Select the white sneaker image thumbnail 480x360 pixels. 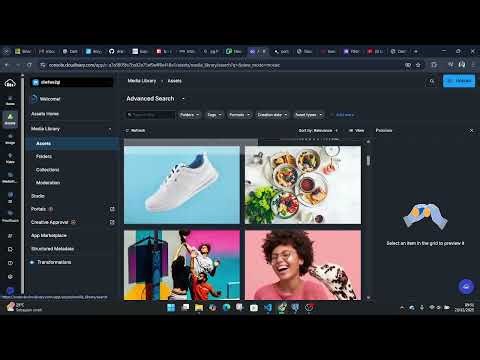(182, 185)
